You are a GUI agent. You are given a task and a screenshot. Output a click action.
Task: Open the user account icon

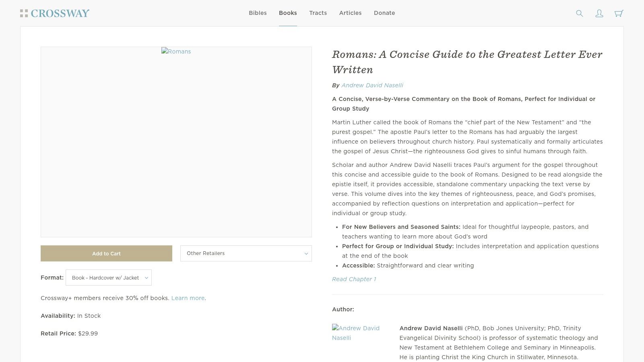(599, 13)
